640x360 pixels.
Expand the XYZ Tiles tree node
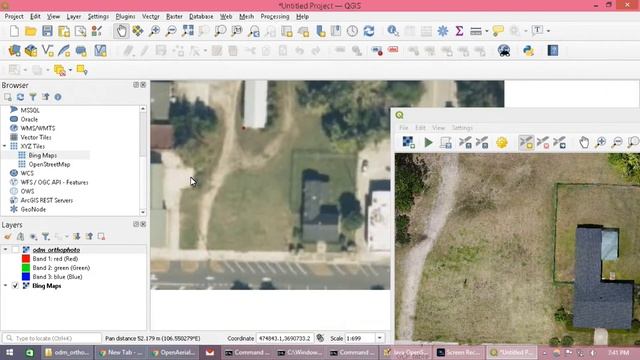[x=4, y=146]
